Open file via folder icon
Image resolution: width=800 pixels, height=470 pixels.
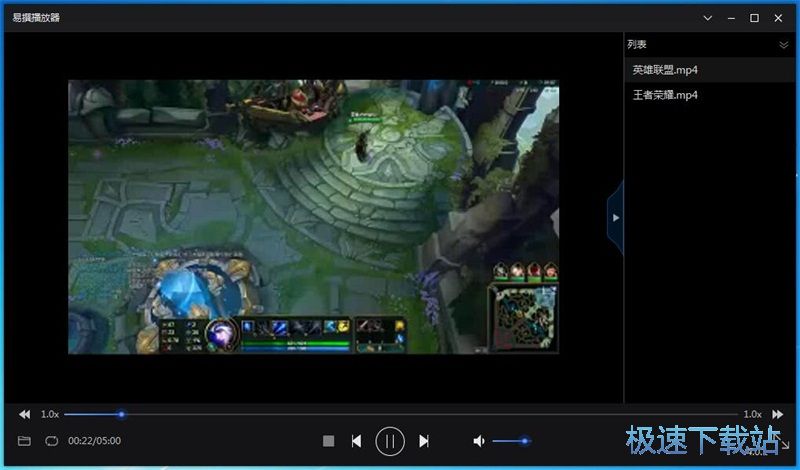(x=24, y=441)
